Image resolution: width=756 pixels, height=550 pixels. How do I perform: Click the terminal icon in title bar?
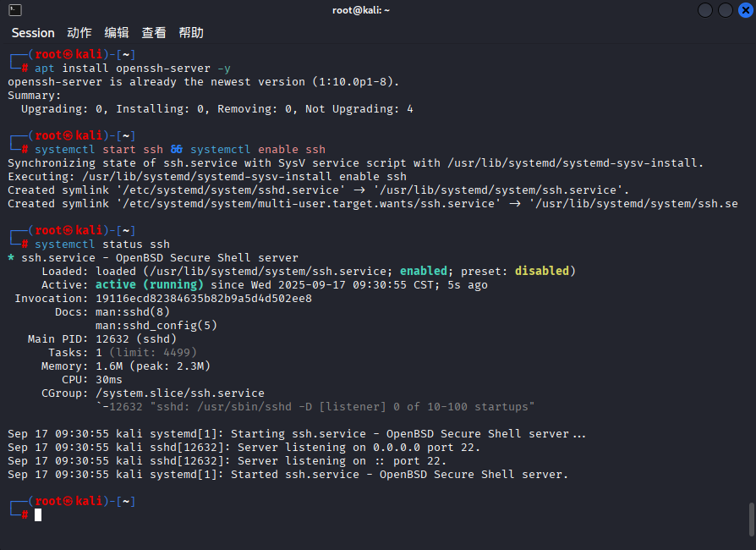pos(15,10)
